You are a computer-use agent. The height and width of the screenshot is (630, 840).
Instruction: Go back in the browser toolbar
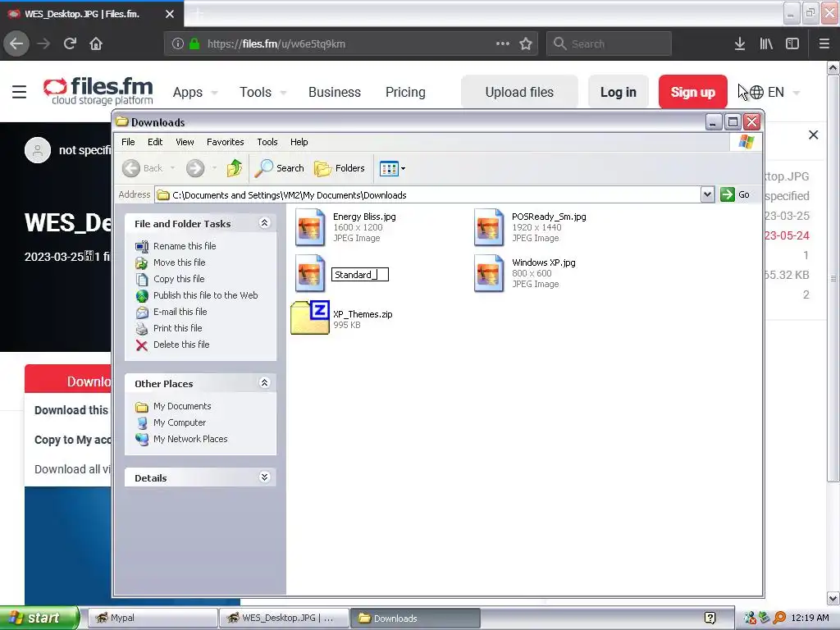16,43
